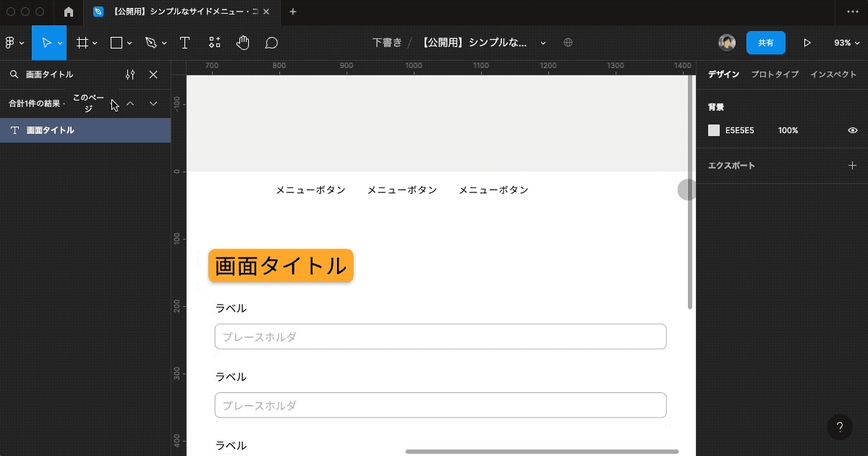Click the next search result arrow
The width and height of the screenshot is (868, 456).
pyautogui.click(x=153, y=104)
